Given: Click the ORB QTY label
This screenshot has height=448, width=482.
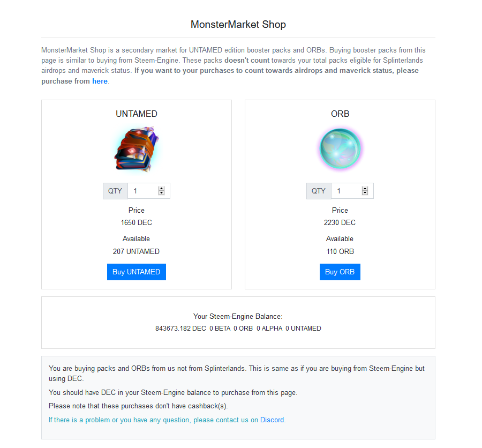Looking at the screenshot, I should click(319, 191).
